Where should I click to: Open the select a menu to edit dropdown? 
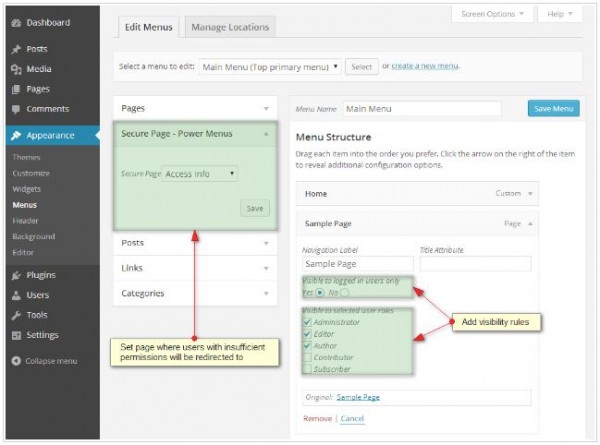(269, 67)
